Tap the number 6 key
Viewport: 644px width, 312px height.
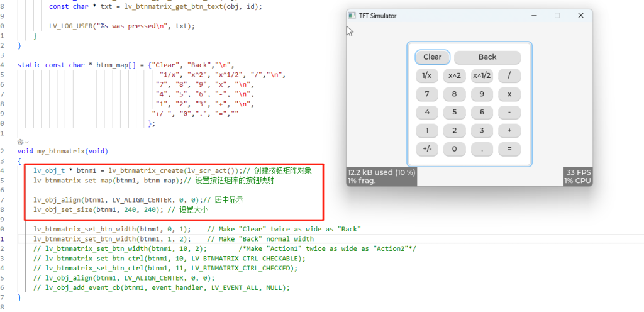pyautogui.click(x=482, y=112)
